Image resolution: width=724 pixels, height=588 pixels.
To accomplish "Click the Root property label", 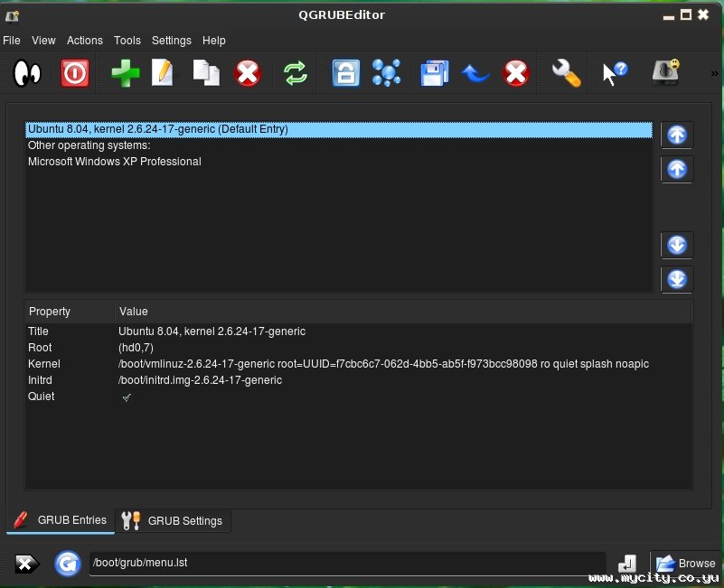I will [x=40, y=348].
